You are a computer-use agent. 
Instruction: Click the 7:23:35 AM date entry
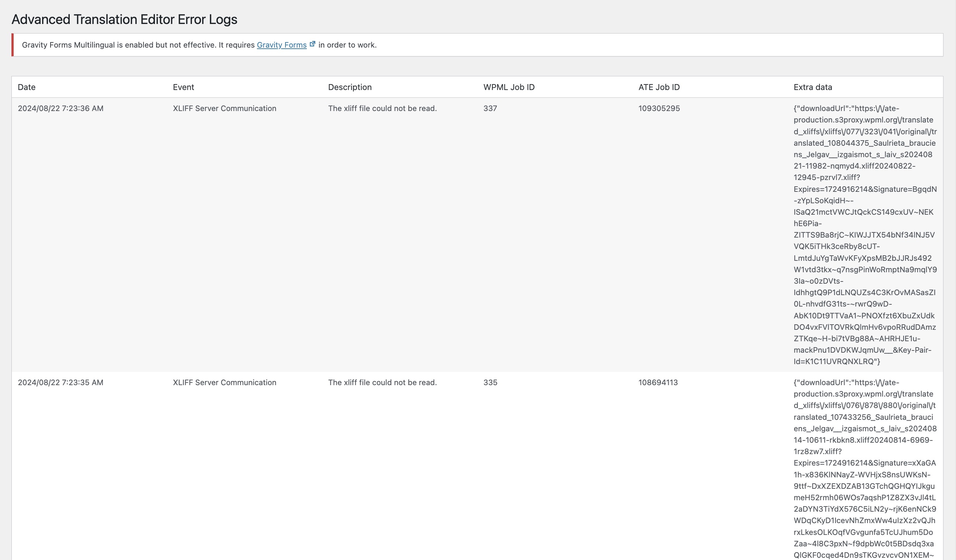tap(60, 382)
